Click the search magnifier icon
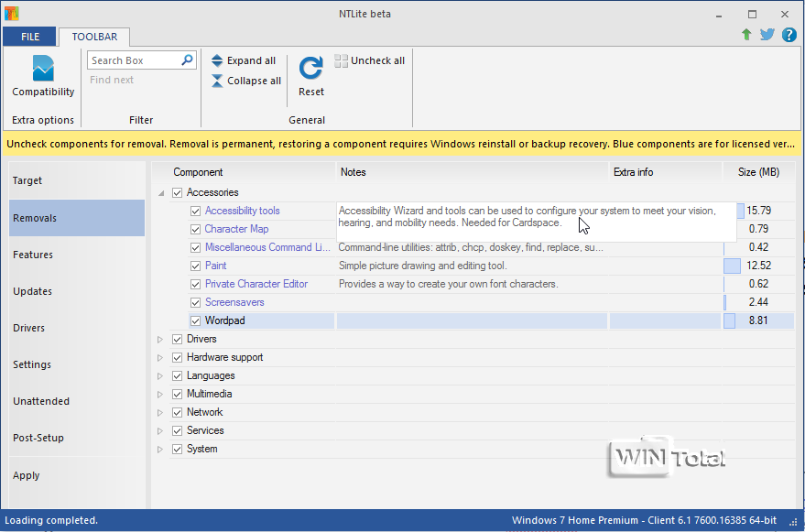Screen dimensions: 805x532 [187, 60]
